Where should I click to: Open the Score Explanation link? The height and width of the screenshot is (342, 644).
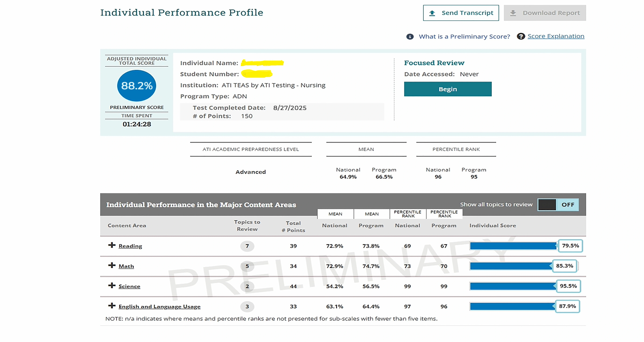coord(556,36)
